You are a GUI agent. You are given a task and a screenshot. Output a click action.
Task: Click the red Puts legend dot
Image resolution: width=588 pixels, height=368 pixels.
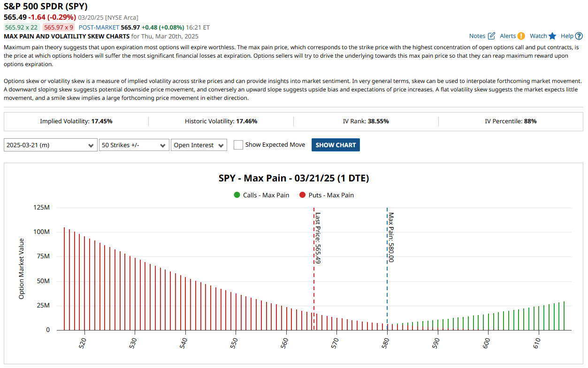click(303, 195)
